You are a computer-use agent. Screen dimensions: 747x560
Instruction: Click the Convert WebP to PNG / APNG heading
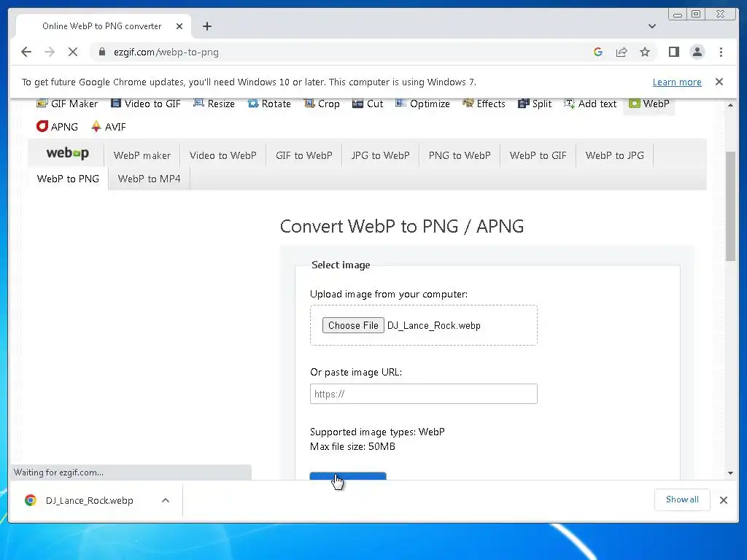tap(402, 226)
